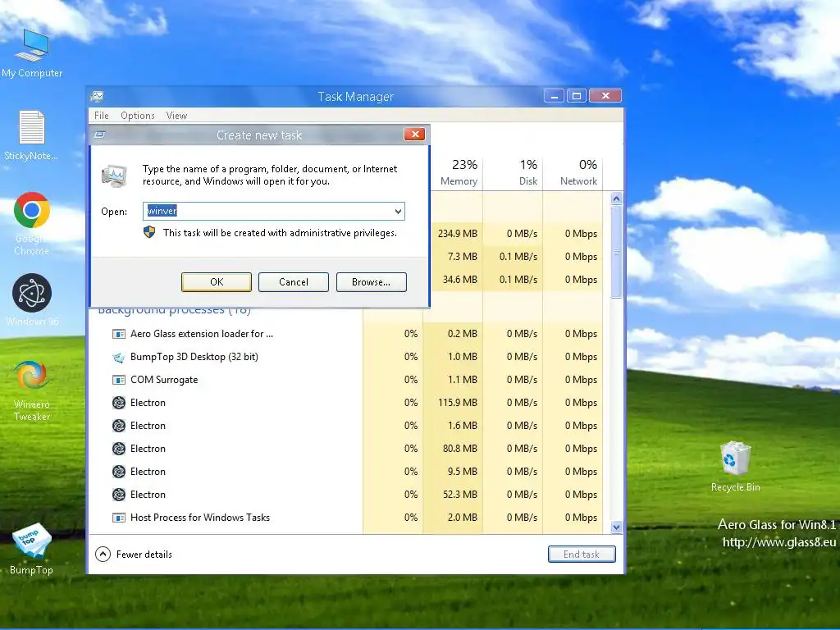Select Host Process for Windows Tasks icon
The height and width of the screenshot is (630, 840).
(x=118, y=518)
